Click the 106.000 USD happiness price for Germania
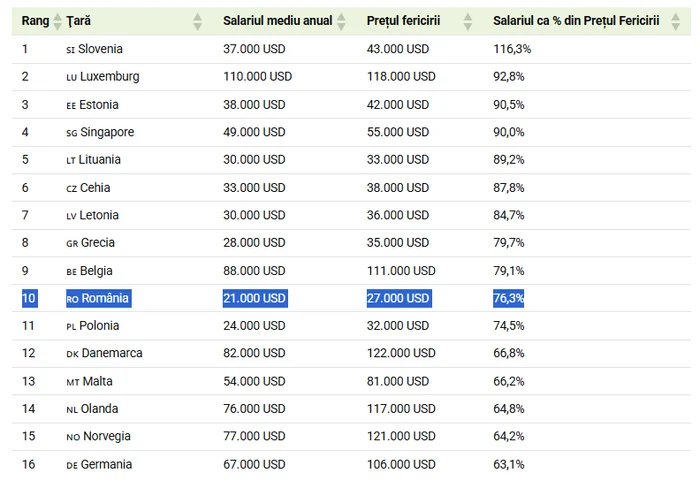The height and width of the screenshot is (482, 700). tap(401, 464)
